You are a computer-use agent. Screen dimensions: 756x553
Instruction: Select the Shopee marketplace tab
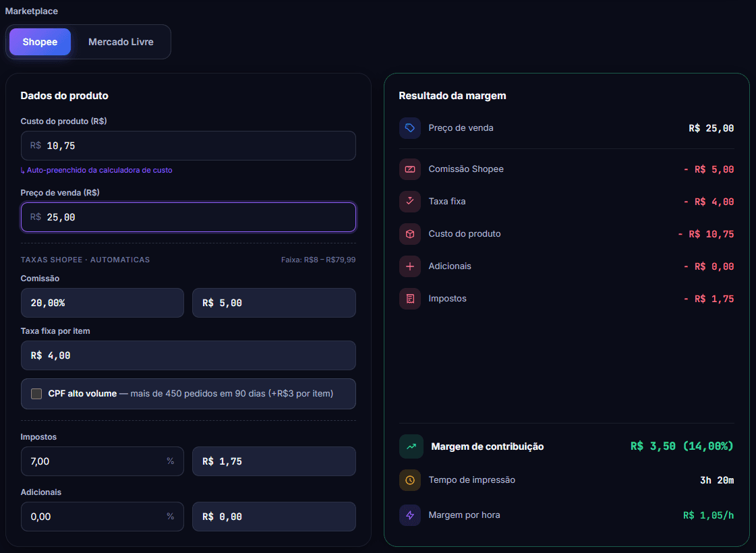pos(40,42)
